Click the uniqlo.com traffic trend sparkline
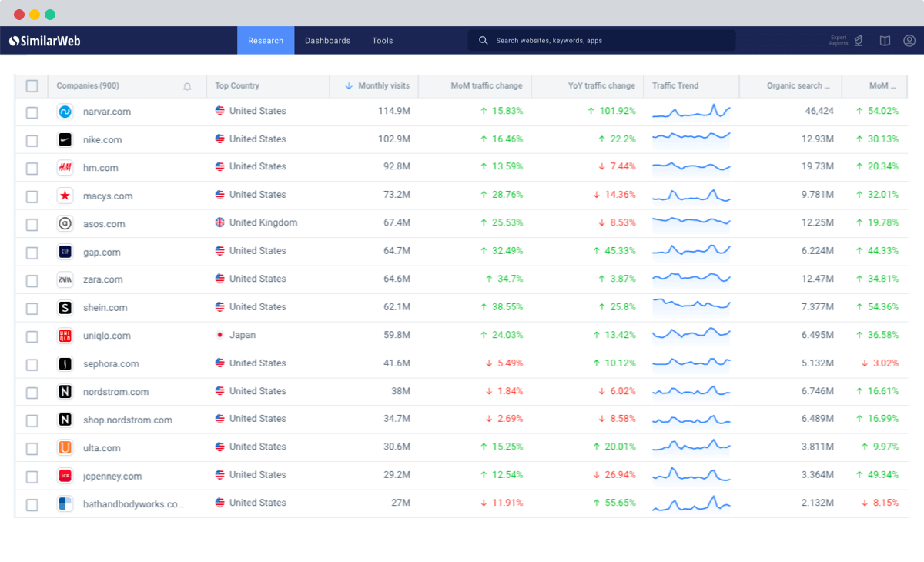Viewport: 924px width, 562px height. point(691,335)
